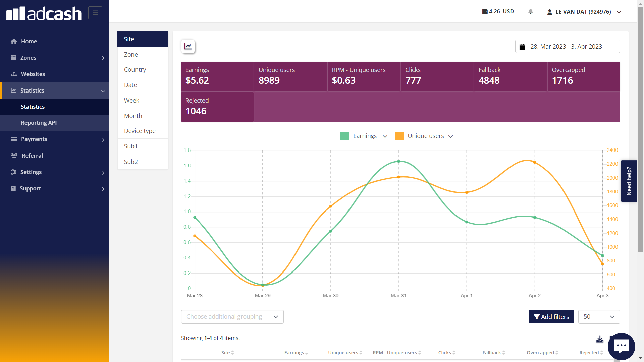
Task: Select the Country grouping tab
Action: 143,70
